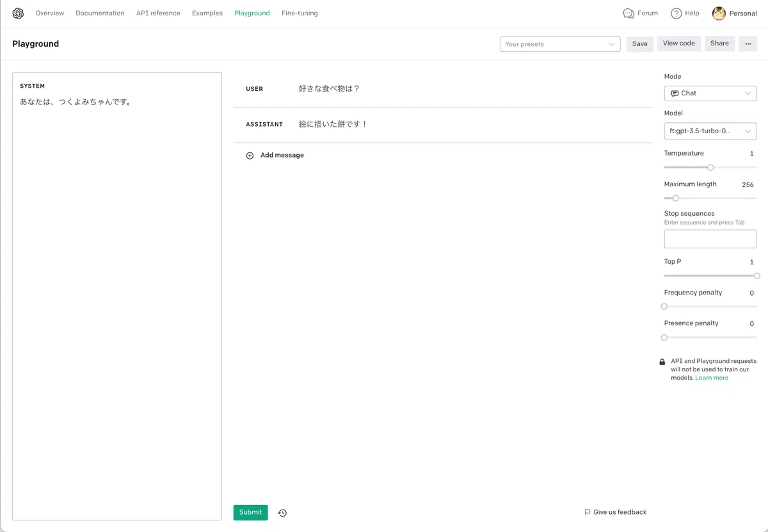Click the Top P value 1
This screenshot has width=768, height=532.
[752, 262]
